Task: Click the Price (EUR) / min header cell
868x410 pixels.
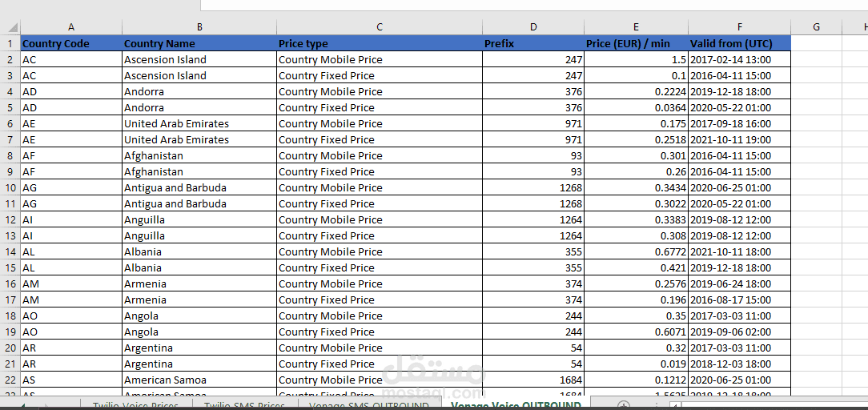Action: click(x=636, y=43)
